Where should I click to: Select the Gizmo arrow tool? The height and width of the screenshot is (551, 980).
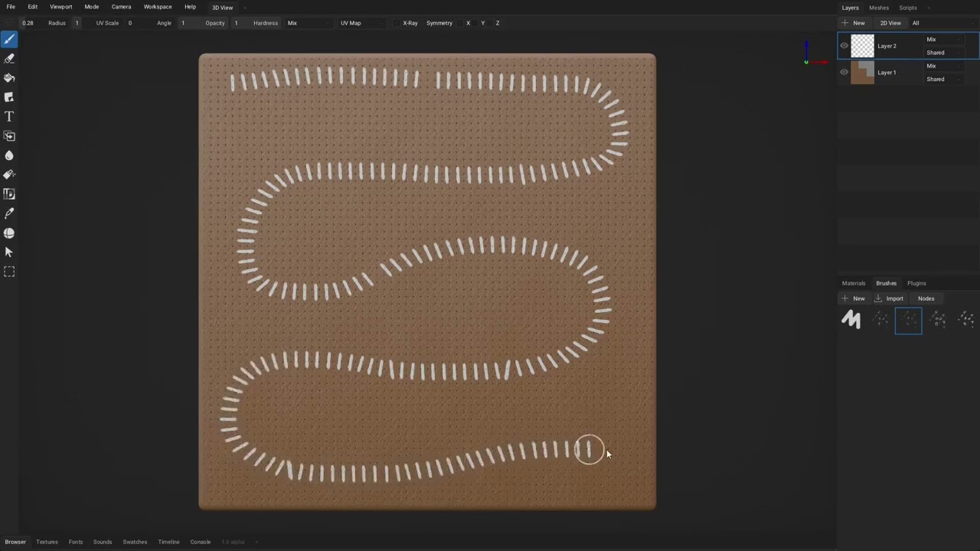coord(9,253)
